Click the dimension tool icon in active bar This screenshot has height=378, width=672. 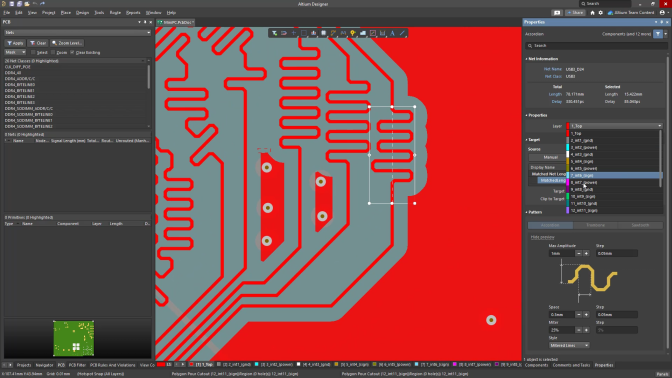[x=382, y=33]
